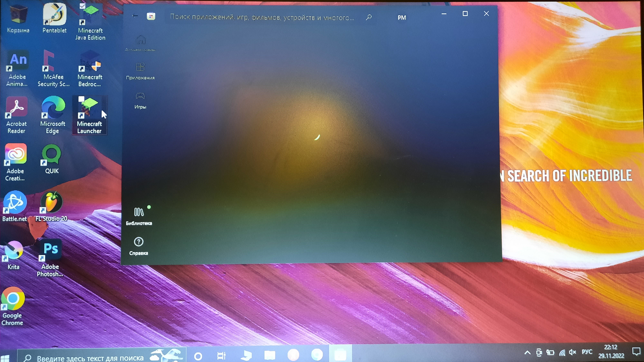Open the clock showing 22:12 29.11.2022
Image resolution: width=644 pixels, height=362 pixels.
611,352
